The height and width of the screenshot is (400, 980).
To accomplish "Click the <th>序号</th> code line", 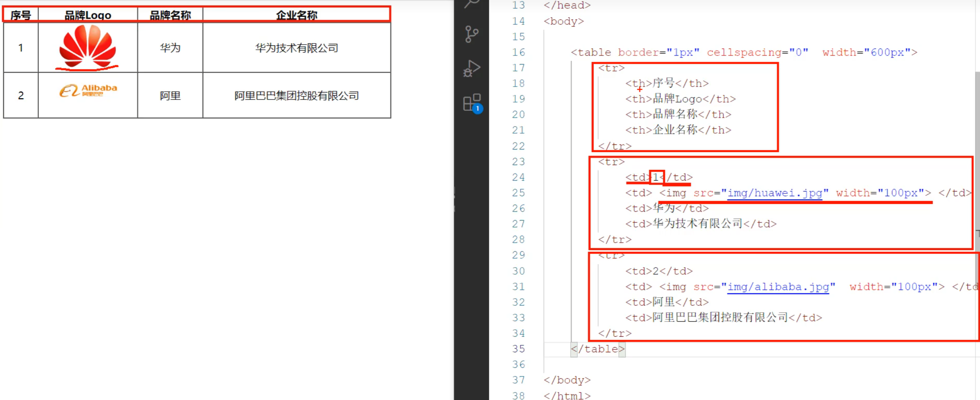I will click(667, 83).
